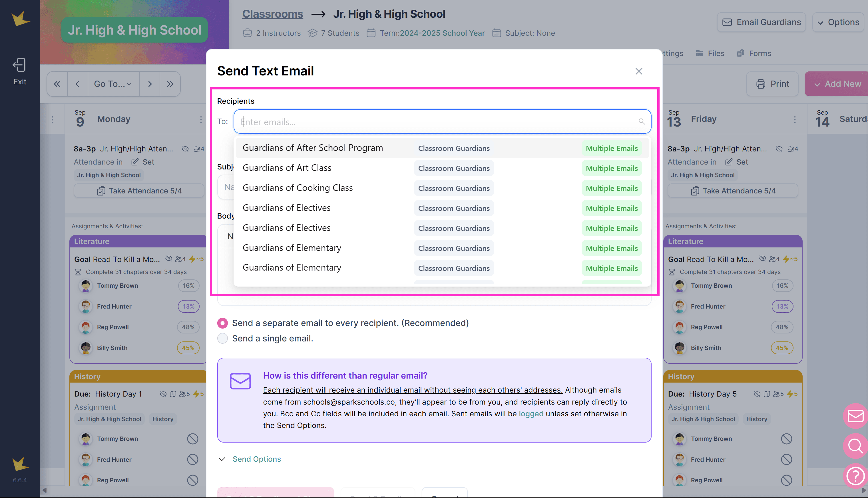Open the Go To dropdown
868x498 pixels.
coord(113,84)
